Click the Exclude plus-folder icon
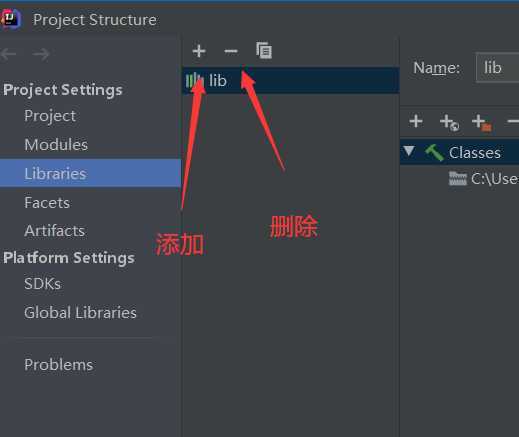This screenshot has height=437, width=519. click(482, 122)
